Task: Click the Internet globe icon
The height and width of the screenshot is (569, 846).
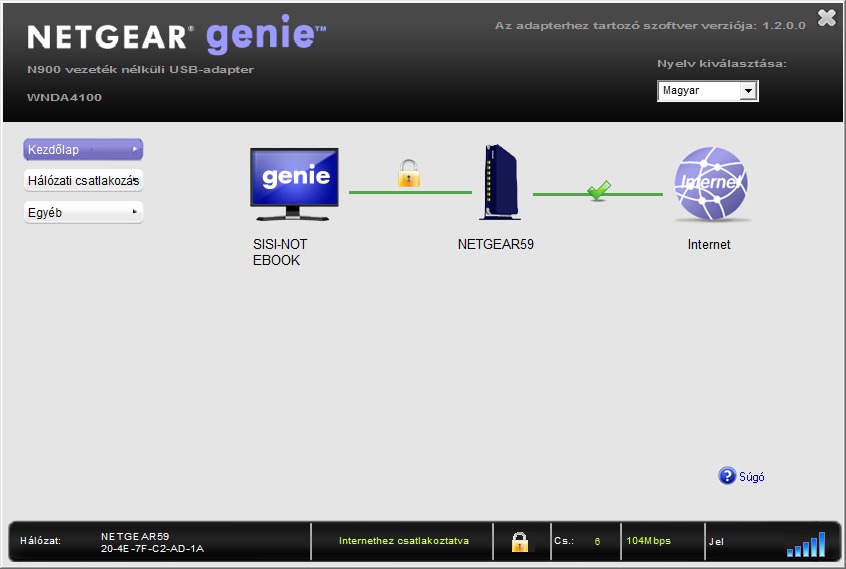Action: pyautogui.click(x=711, y=183)
